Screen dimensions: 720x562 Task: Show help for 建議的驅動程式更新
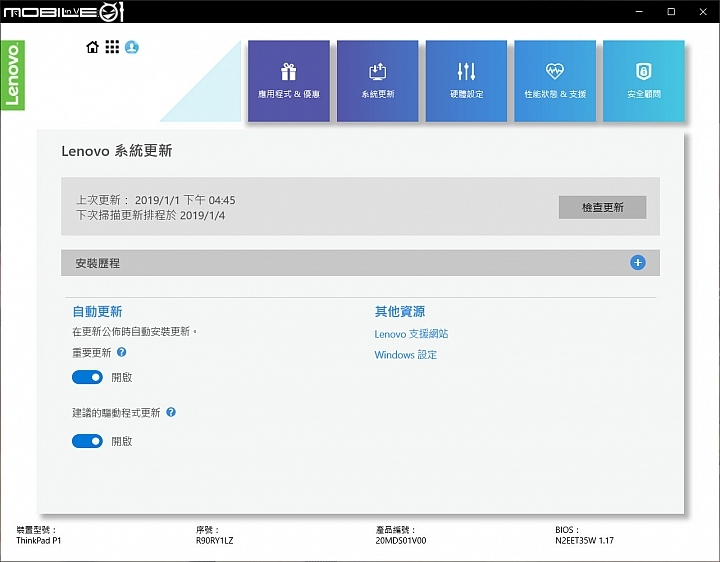tap(171, 412)
